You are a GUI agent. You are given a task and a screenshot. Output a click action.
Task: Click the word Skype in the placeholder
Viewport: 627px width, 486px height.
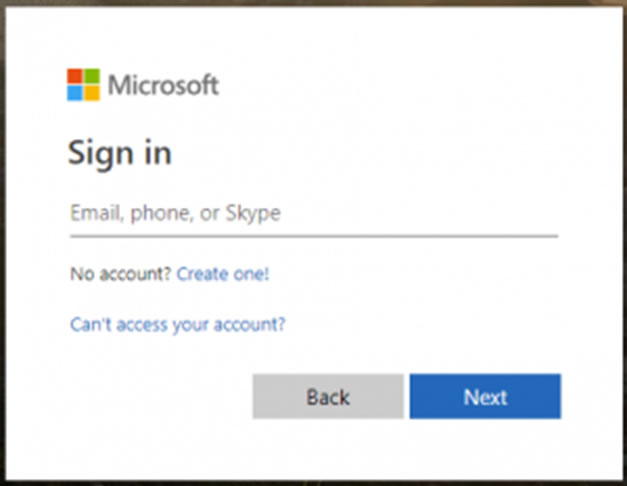253,214
